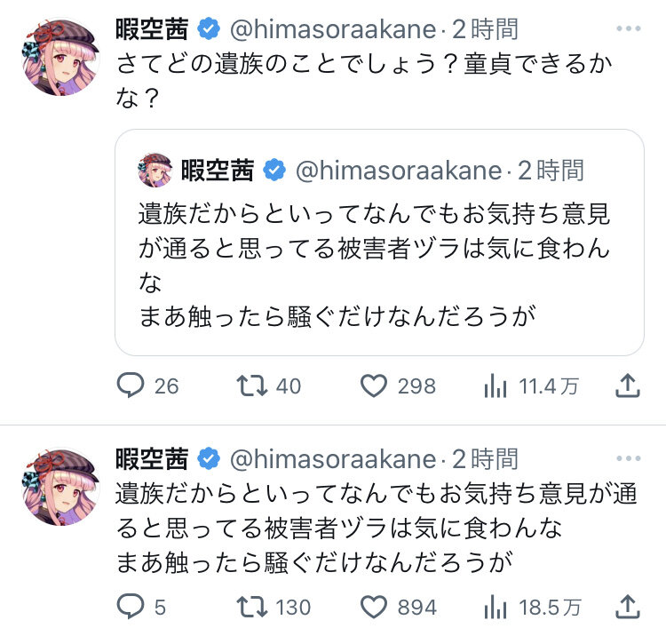
Task: Reply to the second tweet with 5 replies
Action: pos(131,607)
